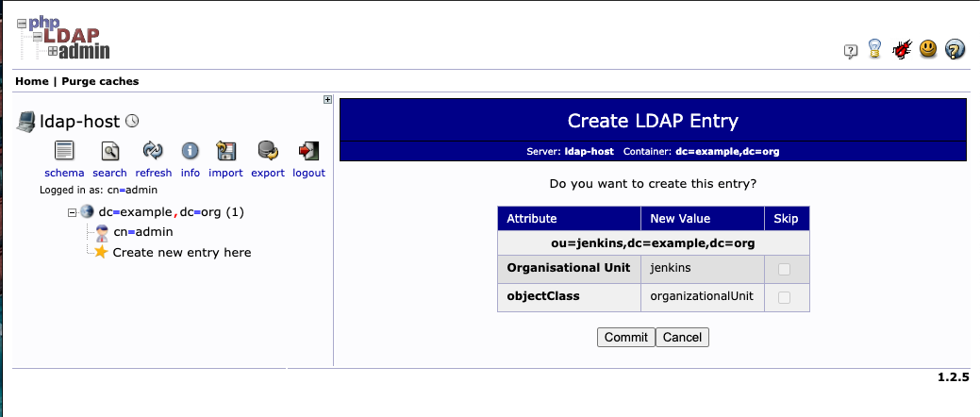The image size is (980, 417).
Task: Click the import icon
Action: click(x=225, y=151)
